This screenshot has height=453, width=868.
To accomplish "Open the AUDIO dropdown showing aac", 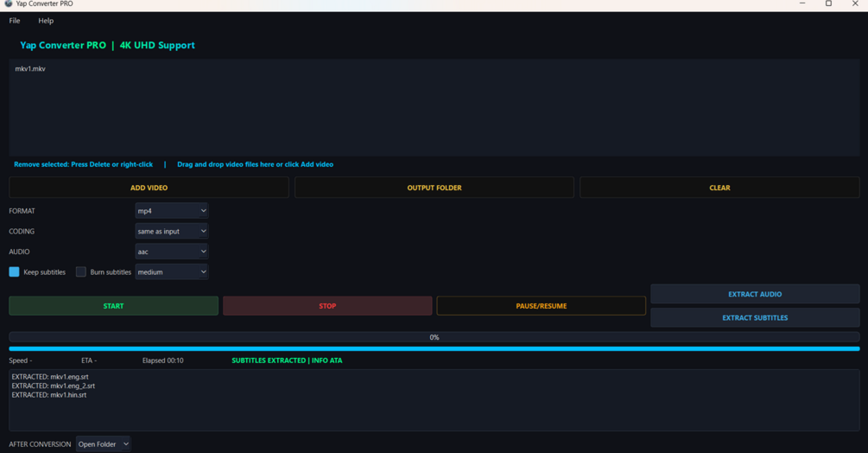I will point(172,252).
